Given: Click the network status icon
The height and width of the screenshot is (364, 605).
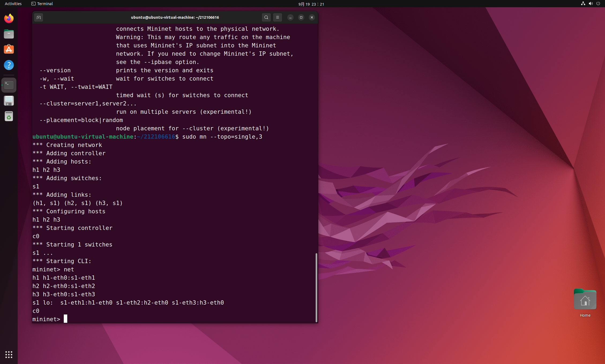Looking at the screenshot, I should 583,4.
